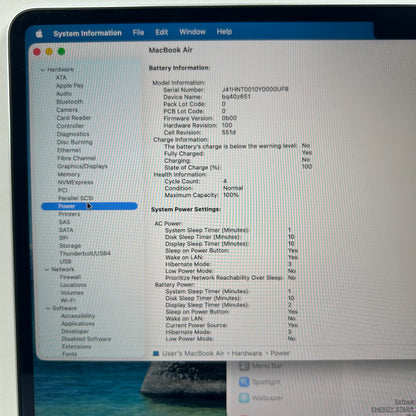Open the Edit menu
Viewport: 416px width, 416px height.
pyautogui.click(x=161, y=32)
